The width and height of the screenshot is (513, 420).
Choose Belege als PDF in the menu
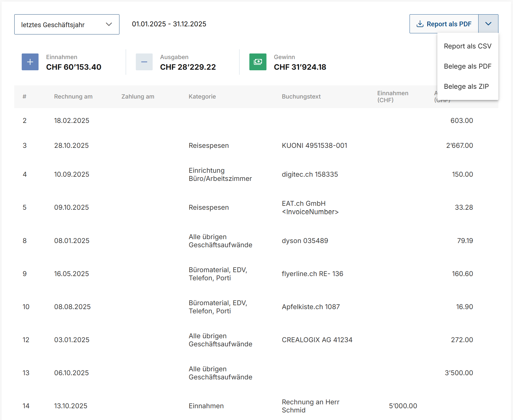(468, 66)
